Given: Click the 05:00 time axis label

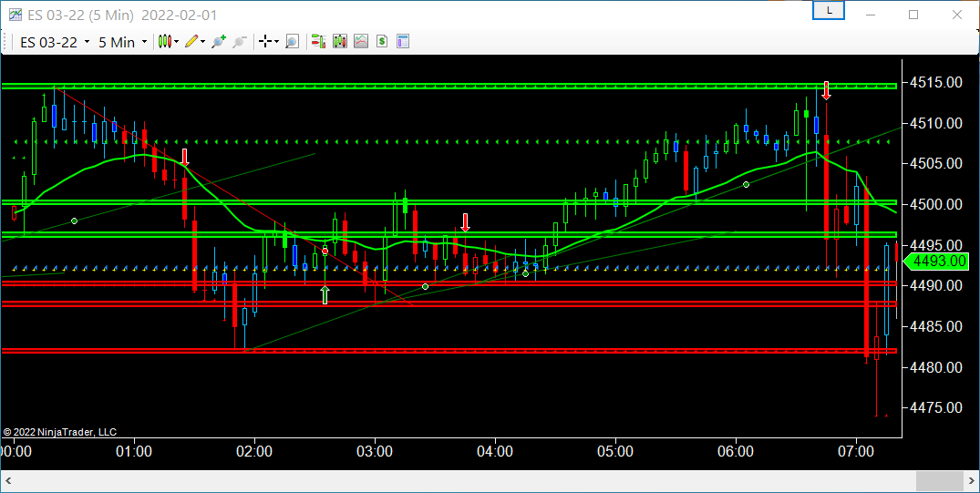Looking at the screenshot, I should tap(615, 451).
